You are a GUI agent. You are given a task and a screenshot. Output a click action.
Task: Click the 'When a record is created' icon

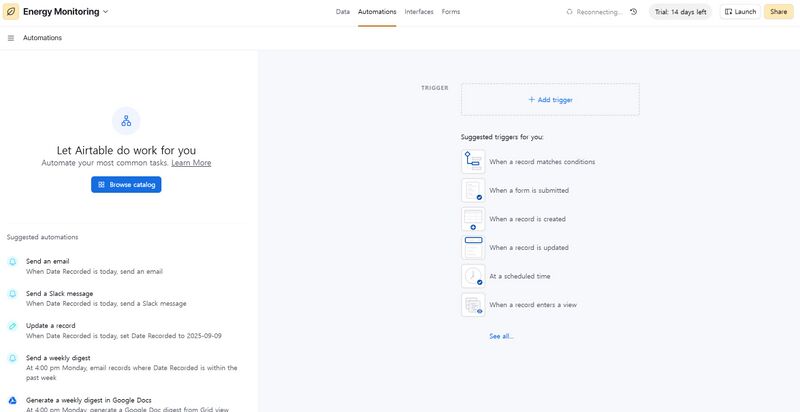pyautogui.click(x=473, y=219)
